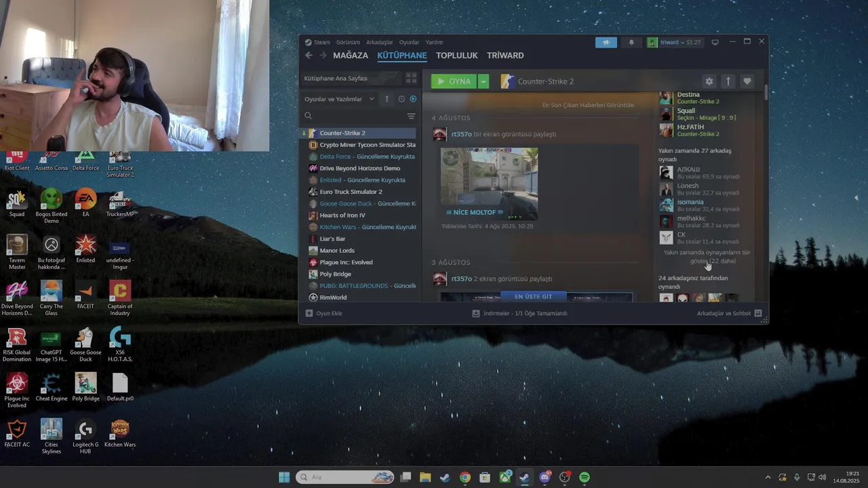Open the Arkadaşlar menu
Screen dimensions: 868x488
(x=379, y=42)
